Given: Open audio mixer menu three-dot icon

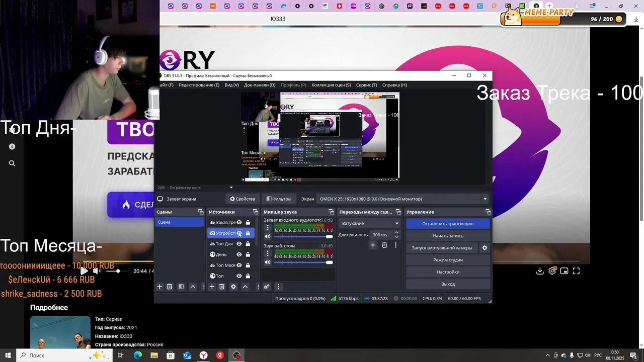Looking at the screenshot, I should pyautogui.click(x=278, y=287).
